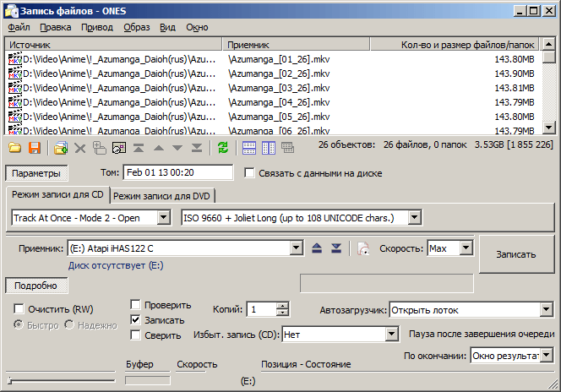
Task: Click the properties icon in file toolbar
Action: point(119,148)
